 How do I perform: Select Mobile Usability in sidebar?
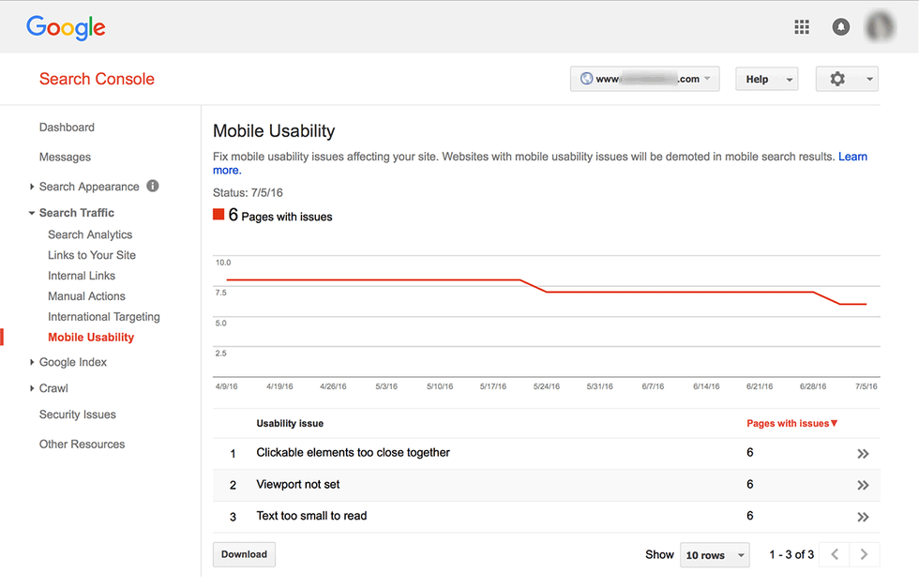[x=91, y=337]
